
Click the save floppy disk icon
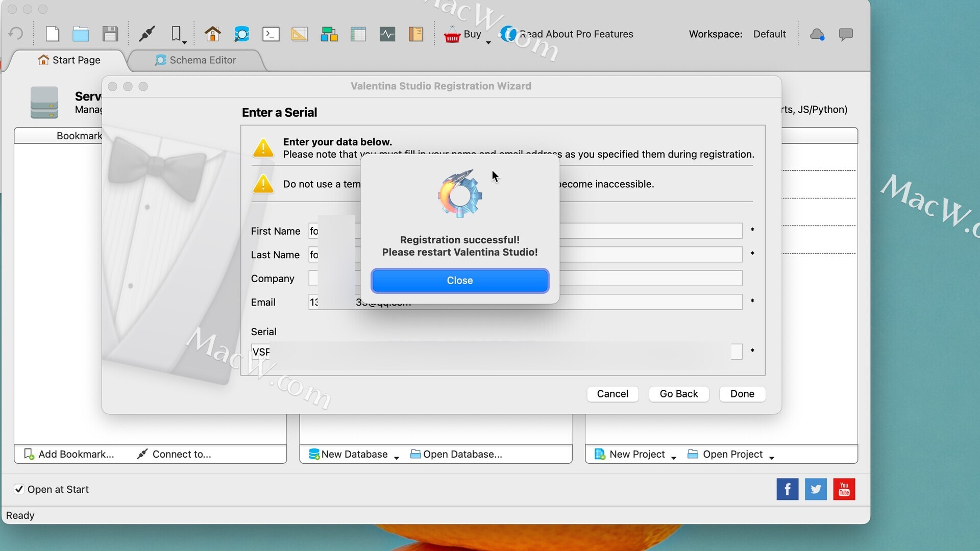click(110, 34)
